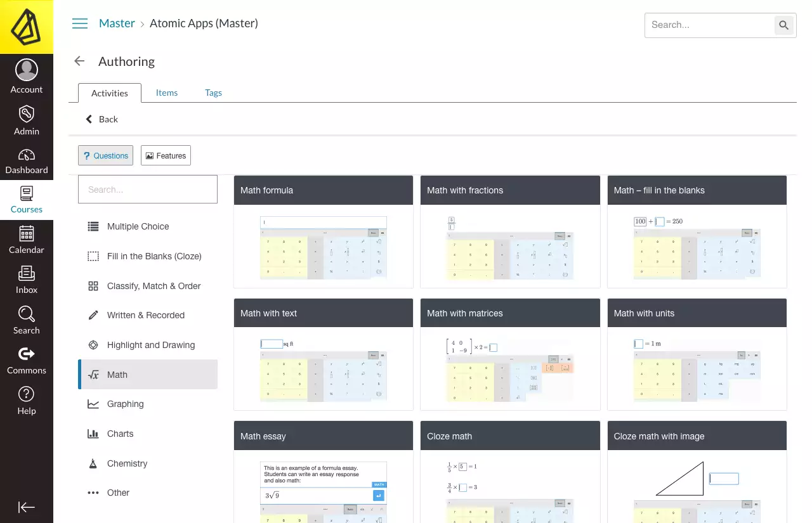Choose the Cloze math with image card

click(697, 472)
